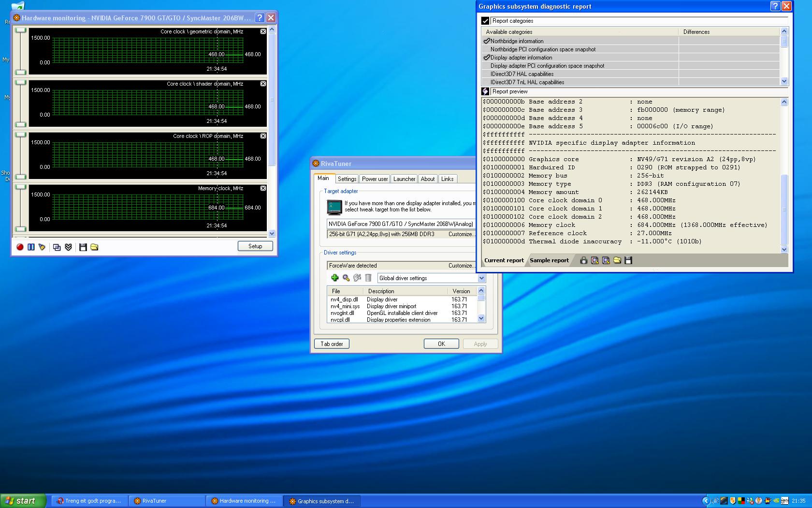Click the Differences column header

coord(729,32)
